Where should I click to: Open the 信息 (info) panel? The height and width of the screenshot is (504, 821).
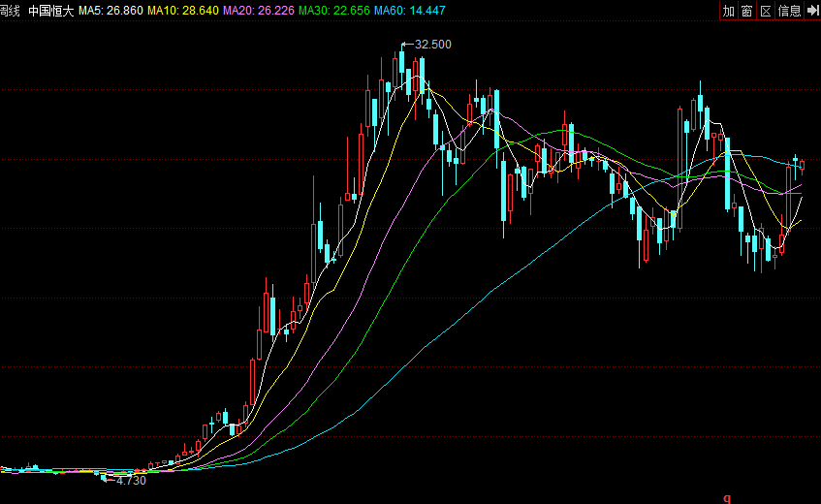789,11
